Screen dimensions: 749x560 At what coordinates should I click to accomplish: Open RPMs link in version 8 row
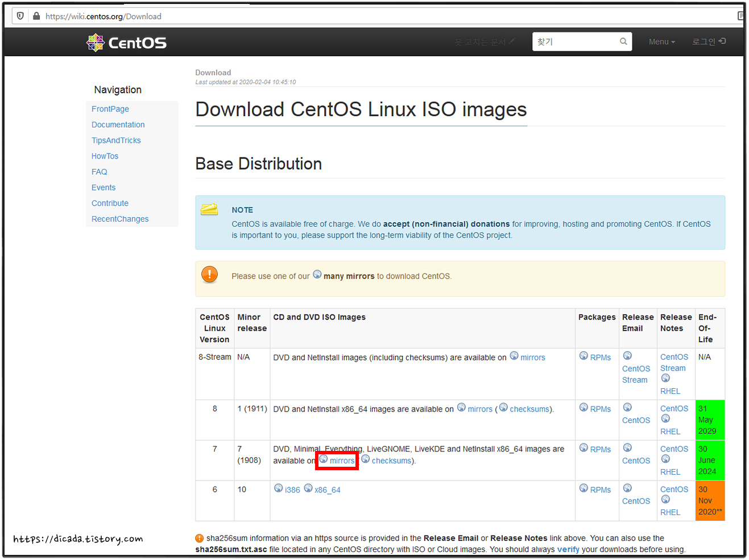tap(601, 409)
